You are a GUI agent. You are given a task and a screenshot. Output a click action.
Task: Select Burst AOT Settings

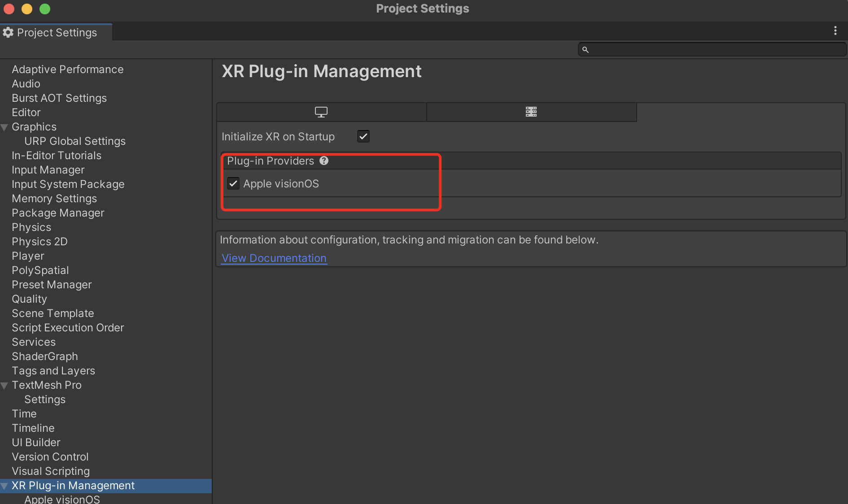coord(59,98)
